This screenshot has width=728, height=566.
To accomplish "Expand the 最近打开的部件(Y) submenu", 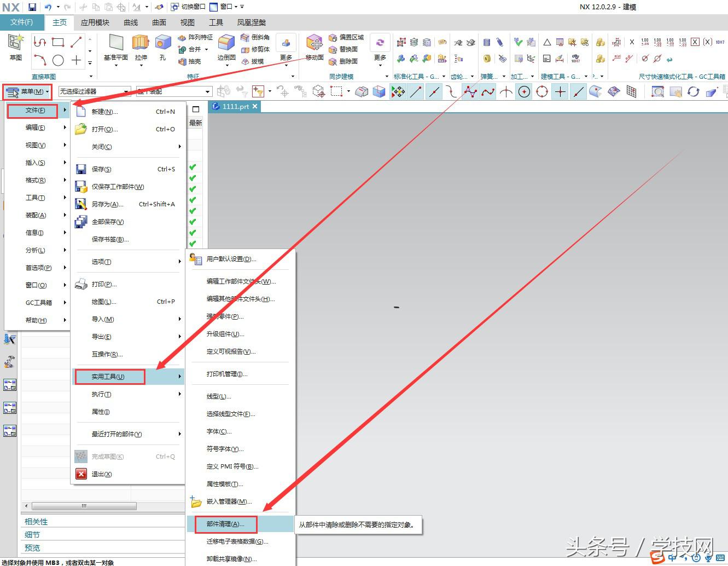I will point(129,434).
